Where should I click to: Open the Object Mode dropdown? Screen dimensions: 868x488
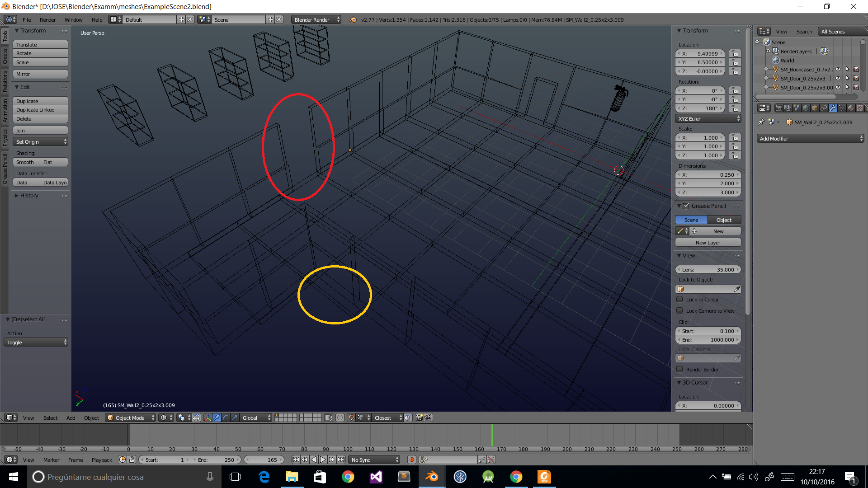pos(131,418)
